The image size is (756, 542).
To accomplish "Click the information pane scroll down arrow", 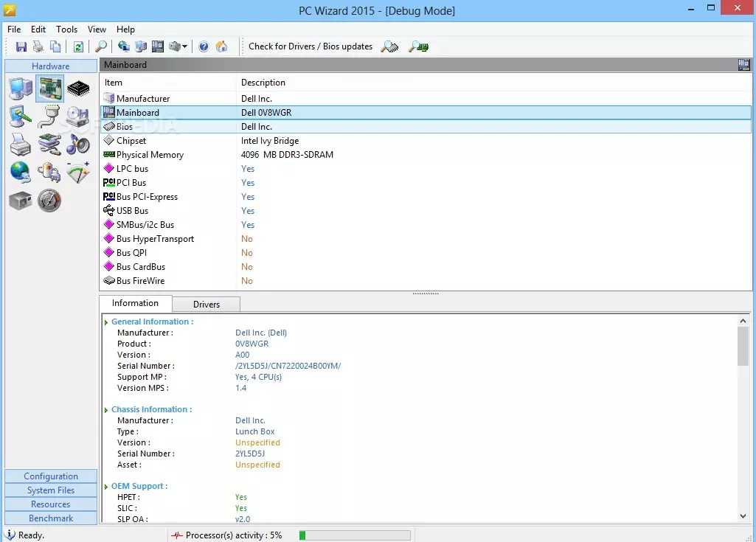I will coord(743,516).
